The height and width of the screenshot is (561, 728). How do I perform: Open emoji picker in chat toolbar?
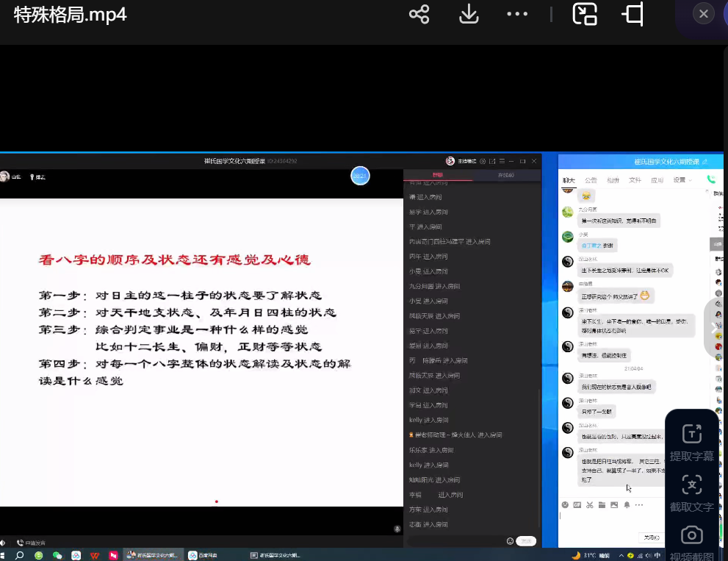pyautogui.click(x=565, y=505)
